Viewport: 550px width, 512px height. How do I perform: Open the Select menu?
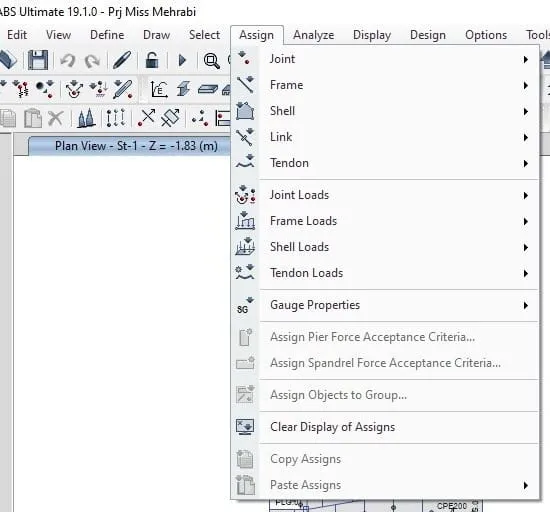pos(204,35)
